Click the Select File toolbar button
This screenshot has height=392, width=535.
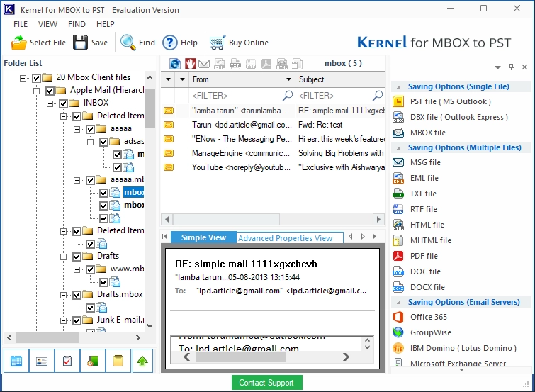click(x=38, y=43)
